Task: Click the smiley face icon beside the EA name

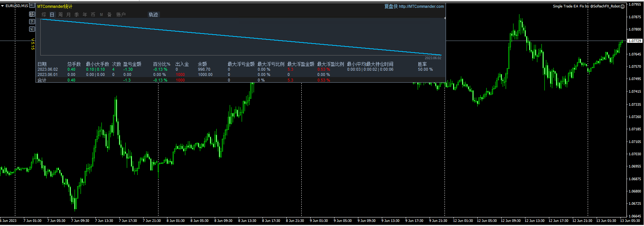Action: pyautogui.click(x=622, y=6)
